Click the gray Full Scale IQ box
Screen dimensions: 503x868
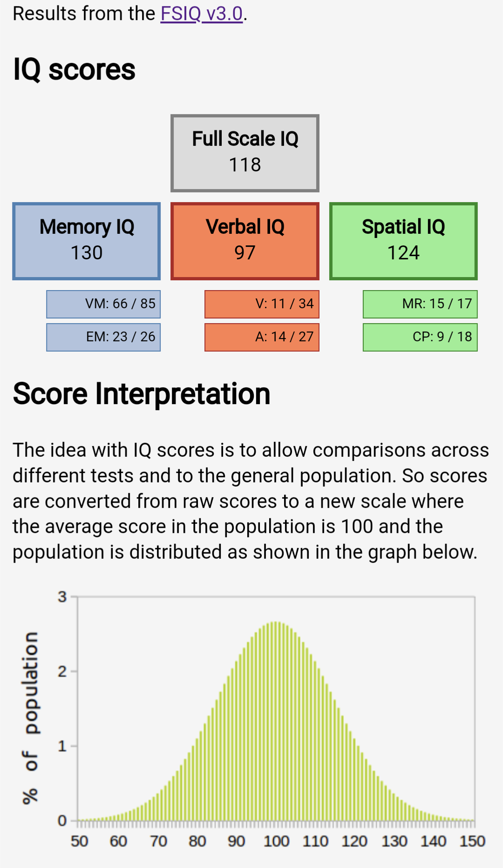pyautogui.click(x=245, y=153)
